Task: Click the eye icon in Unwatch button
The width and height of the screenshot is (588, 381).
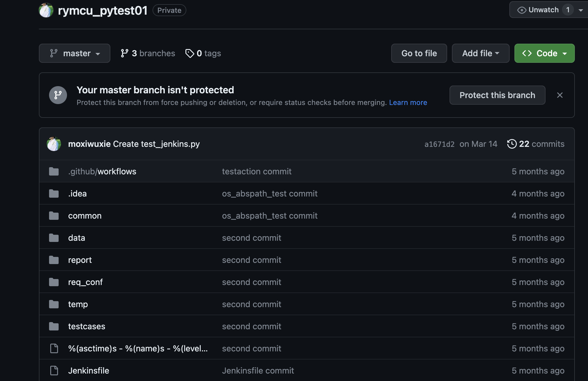Action: (522, 10)
